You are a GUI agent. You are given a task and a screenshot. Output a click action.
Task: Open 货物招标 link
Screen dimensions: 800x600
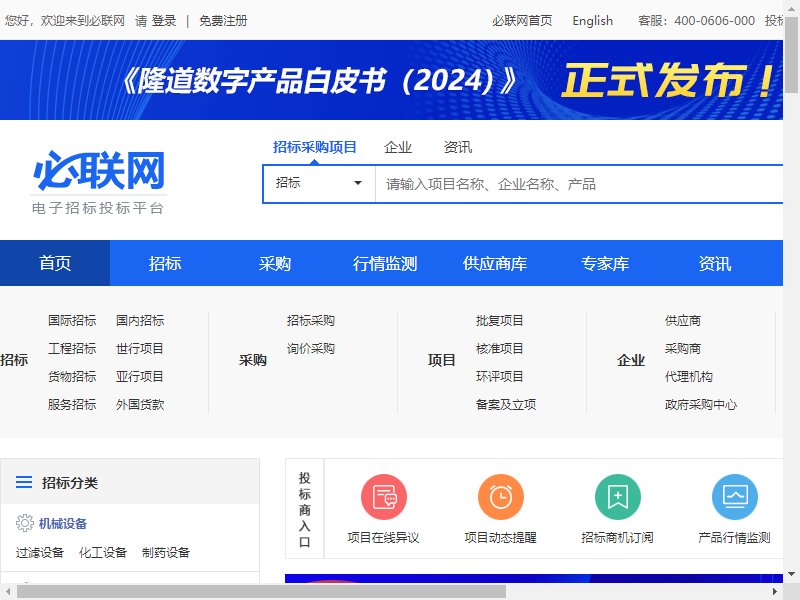pos(72,377)
